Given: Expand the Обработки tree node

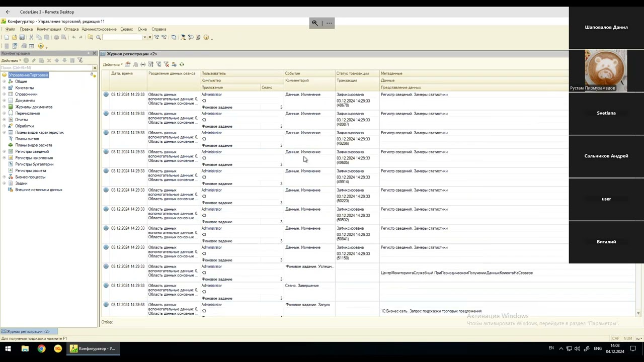Looking at the screenshot, I should pos(4,126).
